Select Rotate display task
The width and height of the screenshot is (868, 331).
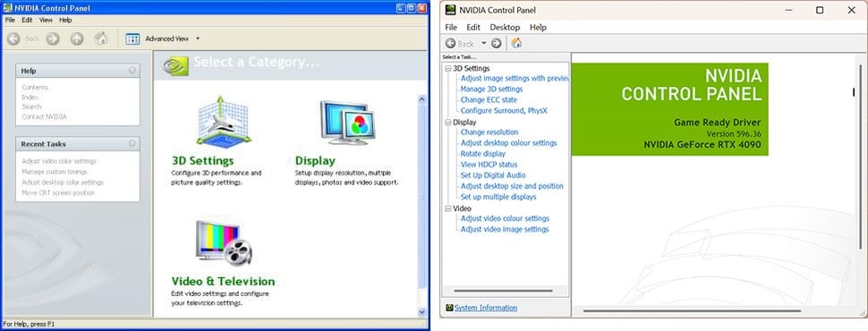point(483,153)
